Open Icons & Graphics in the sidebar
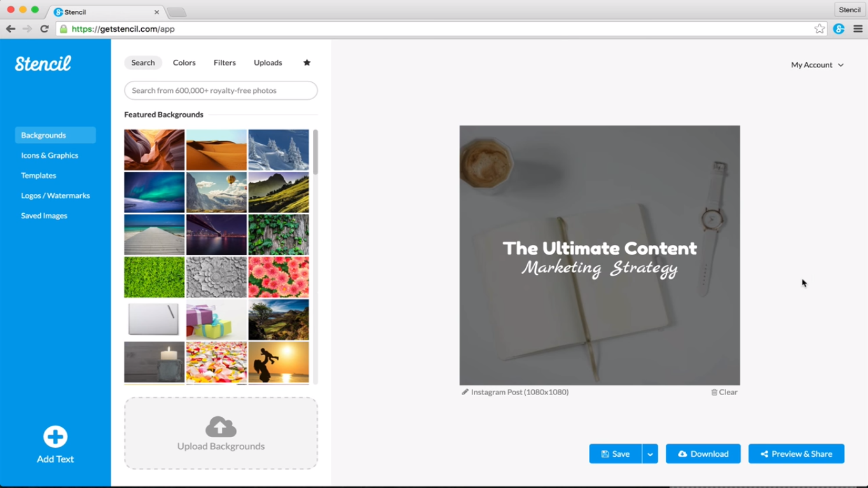This screenshot has height=488, width=868. tap(50, 155)
